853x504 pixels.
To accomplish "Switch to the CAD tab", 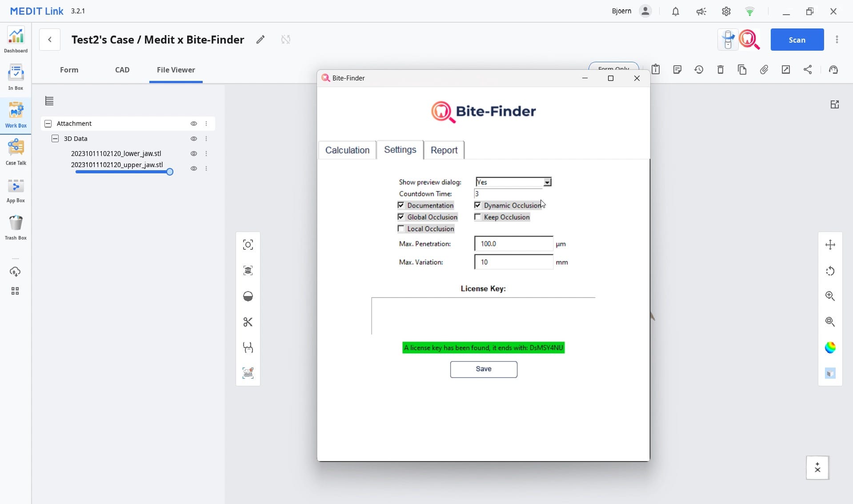I will [x=122, y=70].
